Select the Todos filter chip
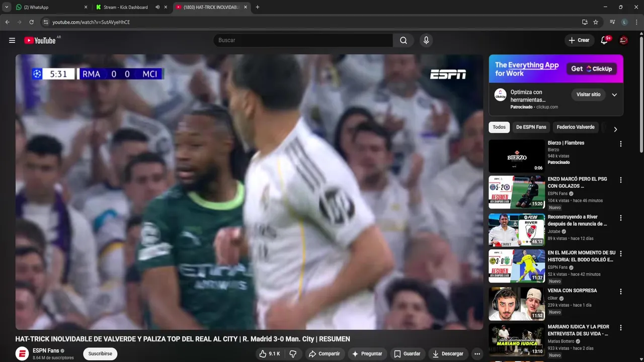644x362 pixels. pyautogui.click(x=499, y=127)
